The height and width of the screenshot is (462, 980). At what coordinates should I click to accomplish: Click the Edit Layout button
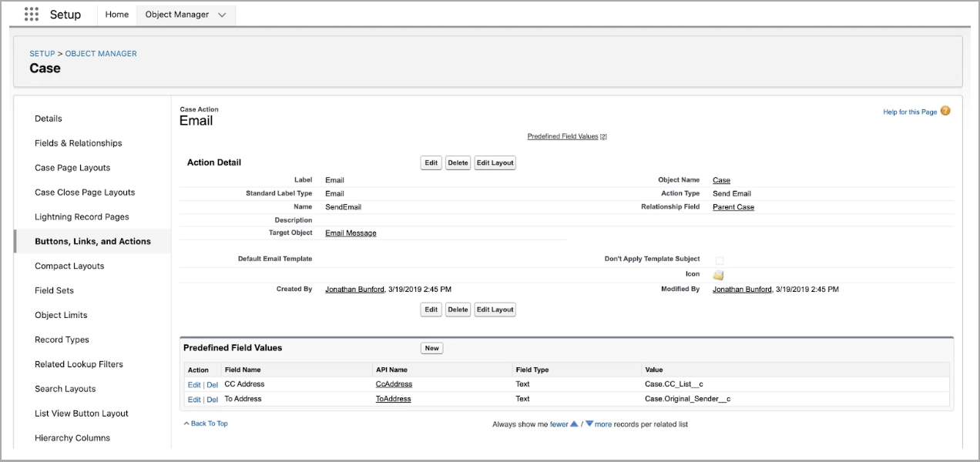(x=495, y=162)
